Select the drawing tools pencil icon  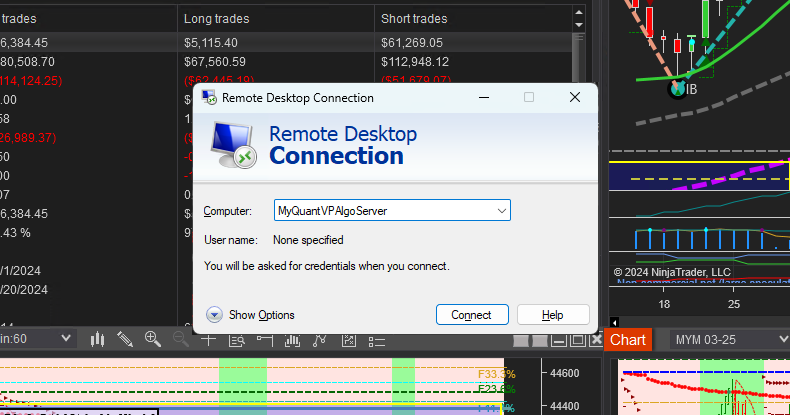click(125, 340)
